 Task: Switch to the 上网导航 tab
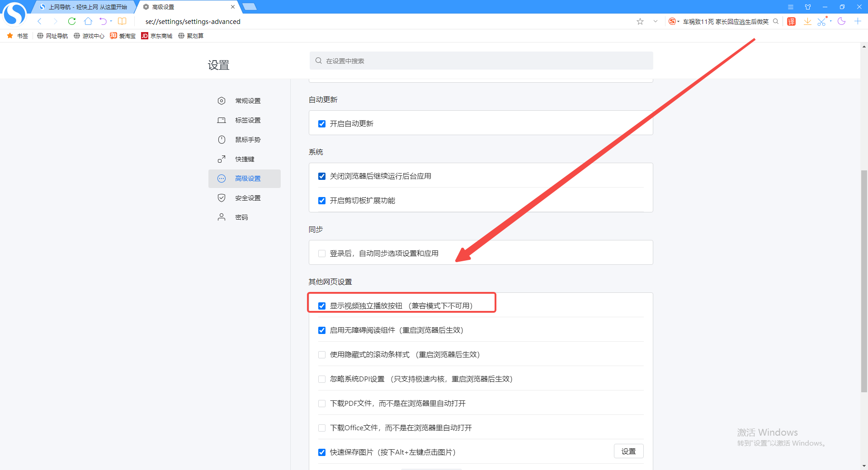tap(84, 7)
